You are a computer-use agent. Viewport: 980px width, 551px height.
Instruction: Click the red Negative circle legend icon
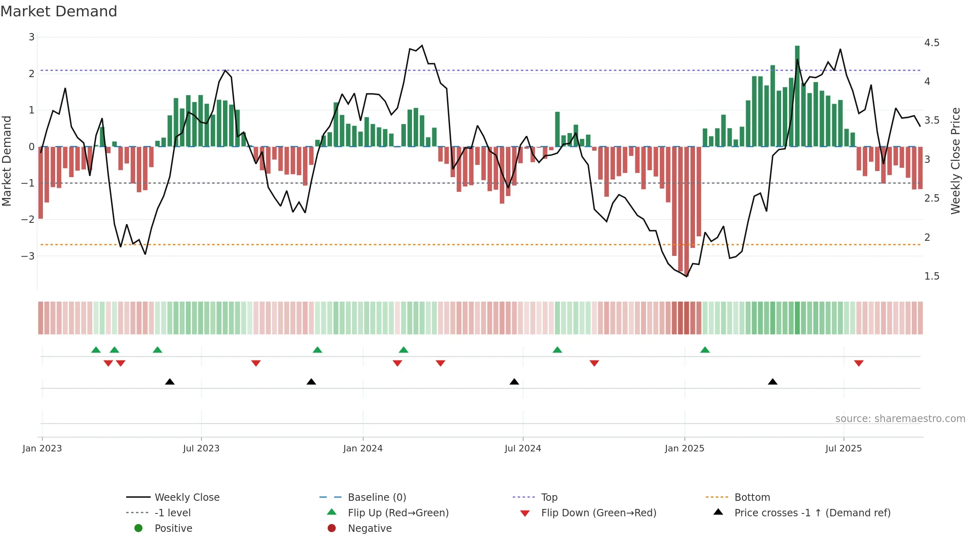332,528
